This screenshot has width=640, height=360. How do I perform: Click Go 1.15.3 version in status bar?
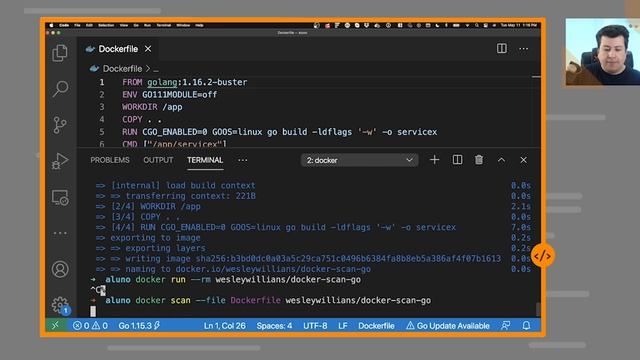139,326
